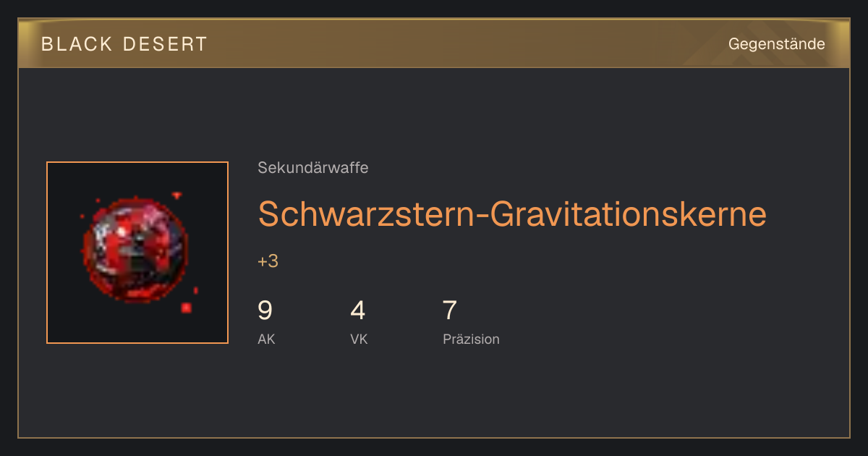This screenshot has width=868, height=456.
Task: Select the AK value 9
Action: coord(265,311)
